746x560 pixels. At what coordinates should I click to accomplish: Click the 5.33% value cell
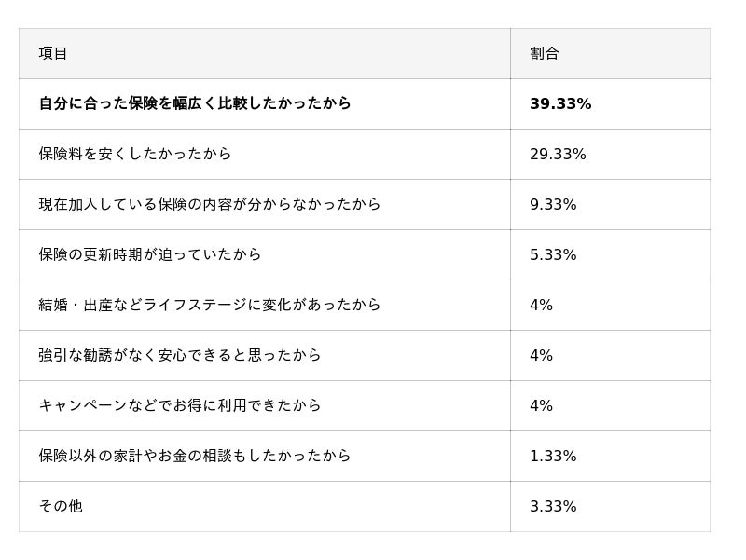click(x=553, y=254)
